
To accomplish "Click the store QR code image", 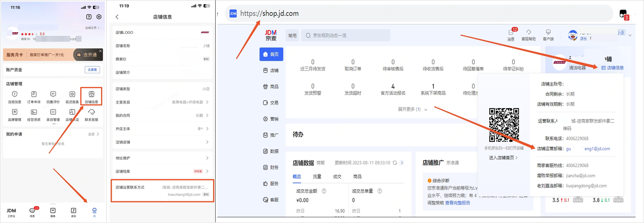I will (x=504, y=125).
